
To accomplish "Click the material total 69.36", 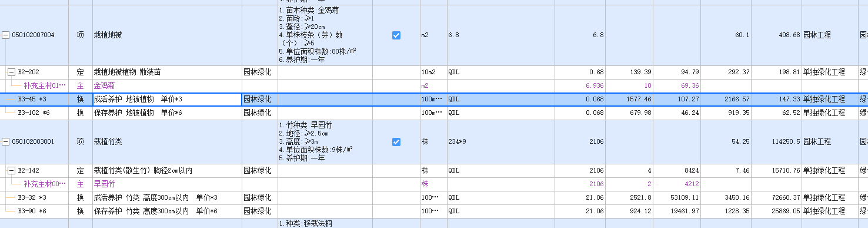I will point(690,86).
